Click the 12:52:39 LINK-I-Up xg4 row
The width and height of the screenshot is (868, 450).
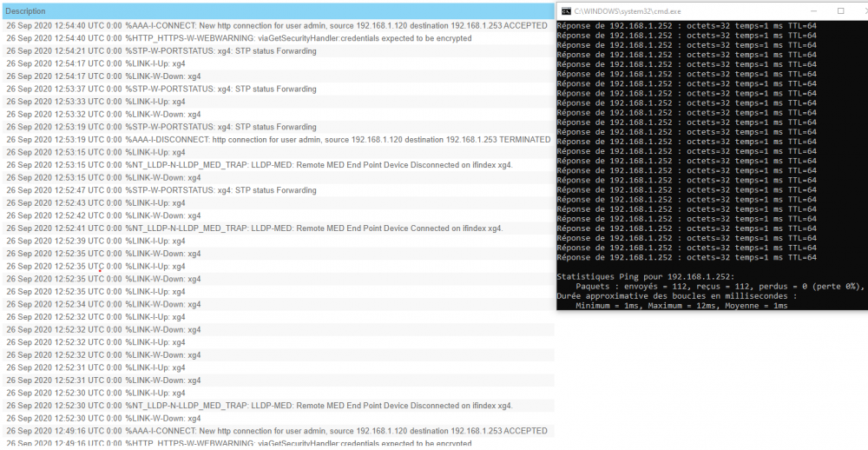pos(278,242)
